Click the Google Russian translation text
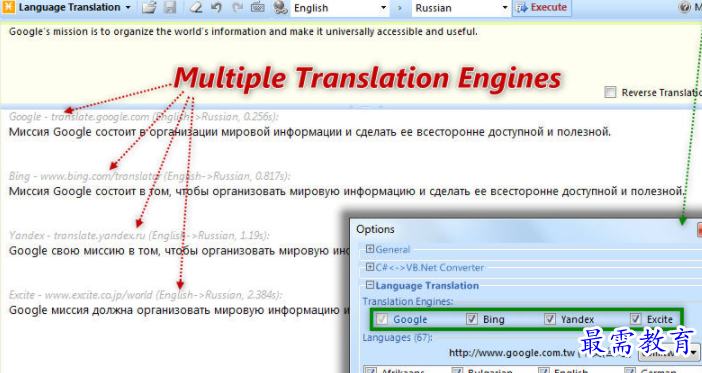Image resolution: width=702 pixels, height=373 pixels. tap(310, 132)
